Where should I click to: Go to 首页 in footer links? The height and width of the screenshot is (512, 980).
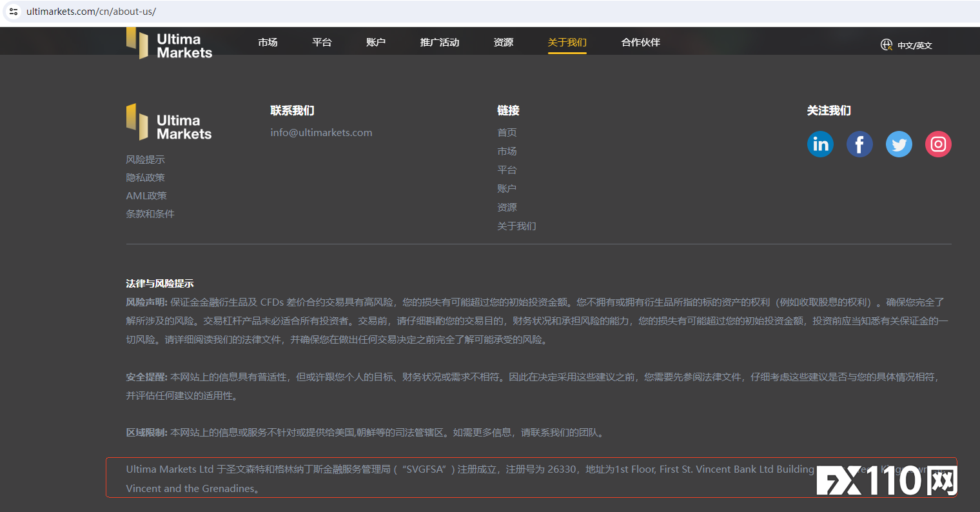click(507, 132)
